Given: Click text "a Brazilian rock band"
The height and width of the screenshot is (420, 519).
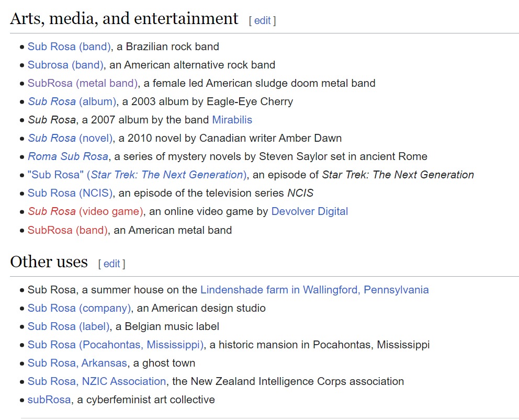Looking at the screenshot, I should (168, 47).
